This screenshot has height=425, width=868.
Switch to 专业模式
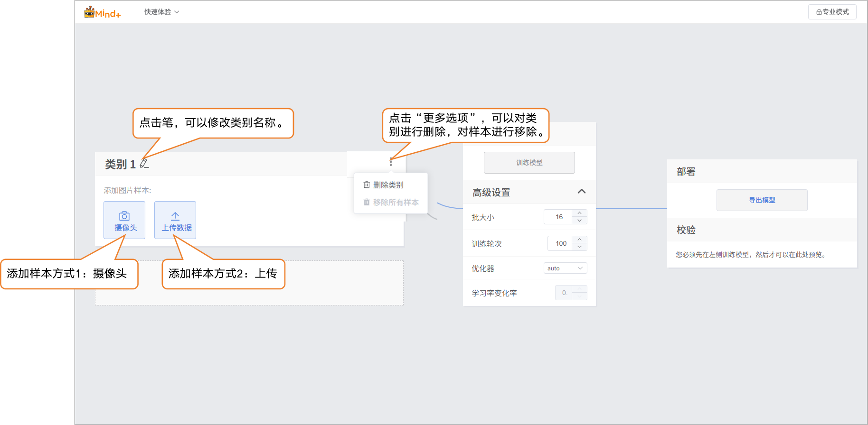(832, 12)
